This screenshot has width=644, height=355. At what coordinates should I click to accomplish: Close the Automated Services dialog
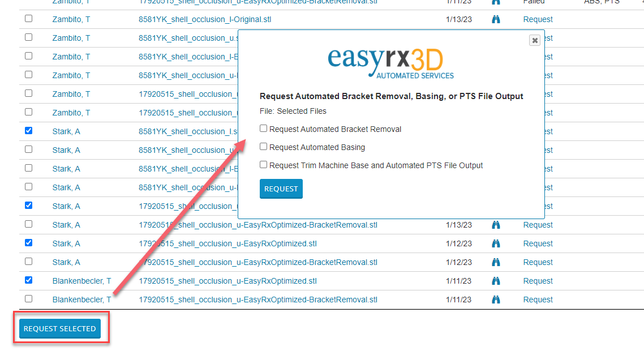pos(535,40)
